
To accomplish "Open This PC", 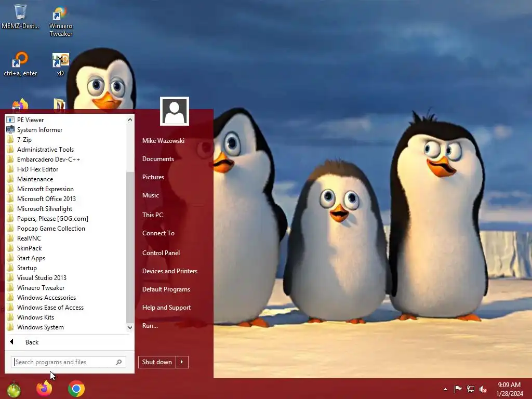I will [152, 215].
